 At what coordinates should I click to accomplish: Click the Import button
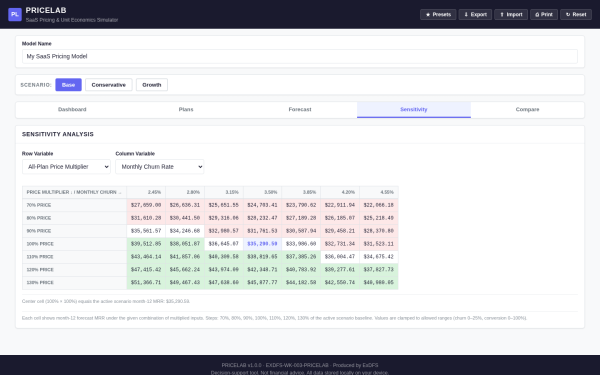click(511, 15)
